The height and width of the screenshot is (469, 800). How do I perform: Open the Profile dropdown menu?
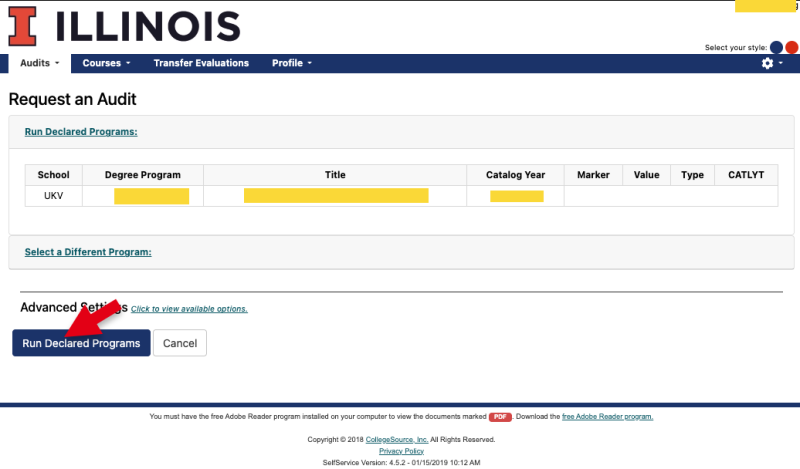pyautogui.click(x=291, y=63)
